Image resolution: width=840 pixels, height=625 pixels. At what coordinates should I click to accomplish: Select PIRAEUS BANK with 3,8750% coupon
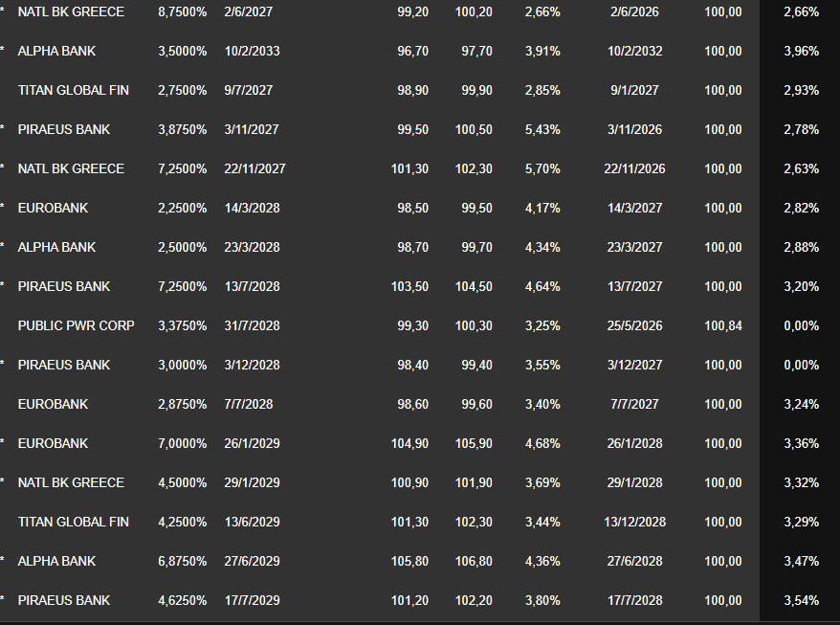64,129
